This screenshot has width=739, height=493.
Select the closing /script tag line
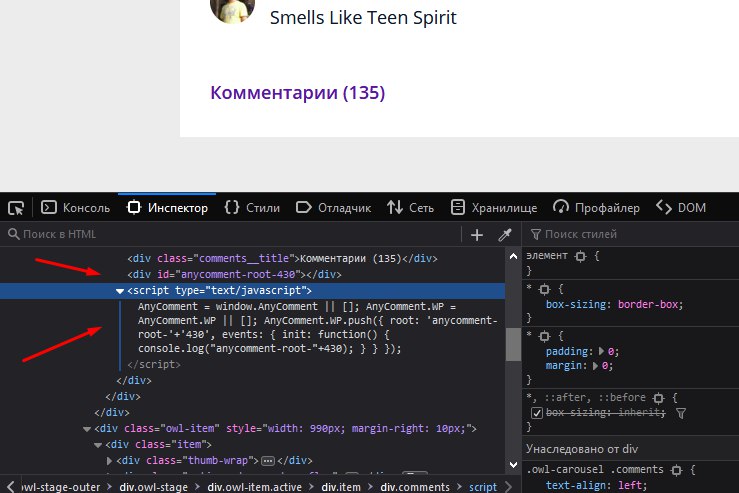154,364
